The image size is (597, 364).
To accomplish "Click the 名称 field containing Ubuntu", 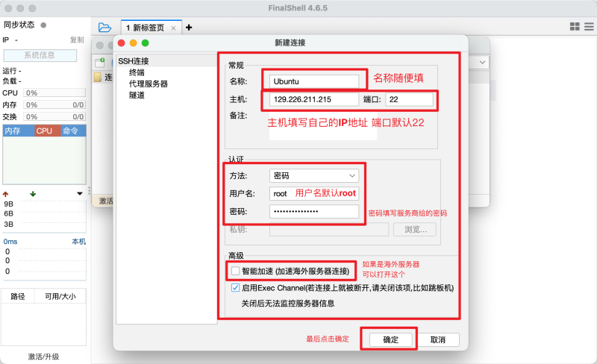I will 314,81.
